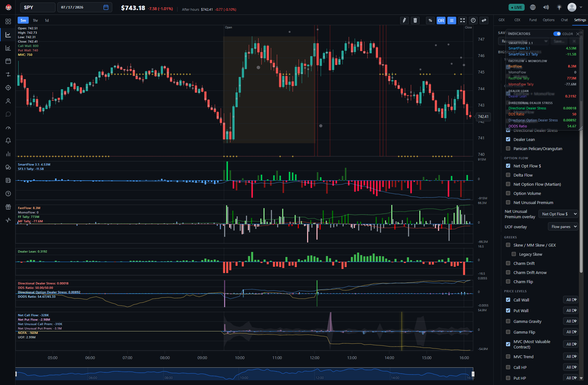
Task: Select the line chart icon in sidebar
Action: [8, 35]
